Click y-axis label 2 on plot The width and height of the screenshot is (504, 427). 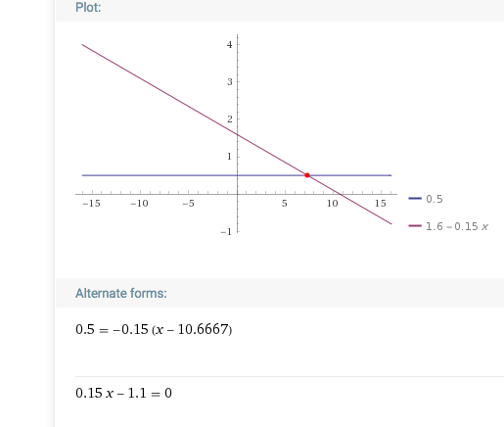[230, 119]
